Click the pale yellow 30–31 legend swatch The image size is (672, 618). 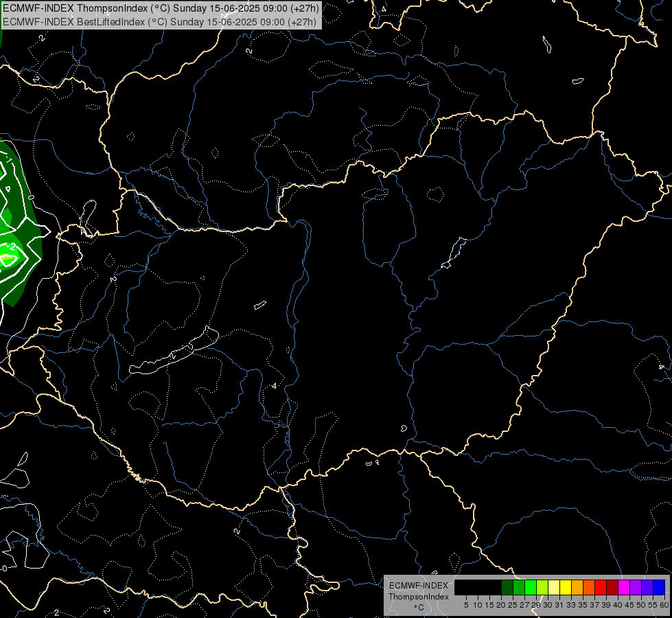coord(554,587)
